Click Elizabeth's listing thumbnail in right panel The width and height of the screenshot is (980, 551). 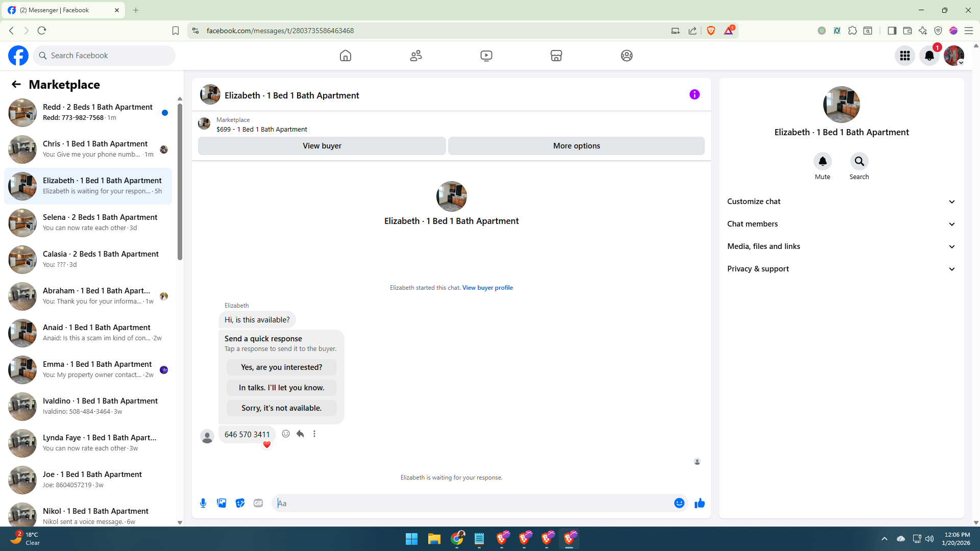click(x=842, y=105)
